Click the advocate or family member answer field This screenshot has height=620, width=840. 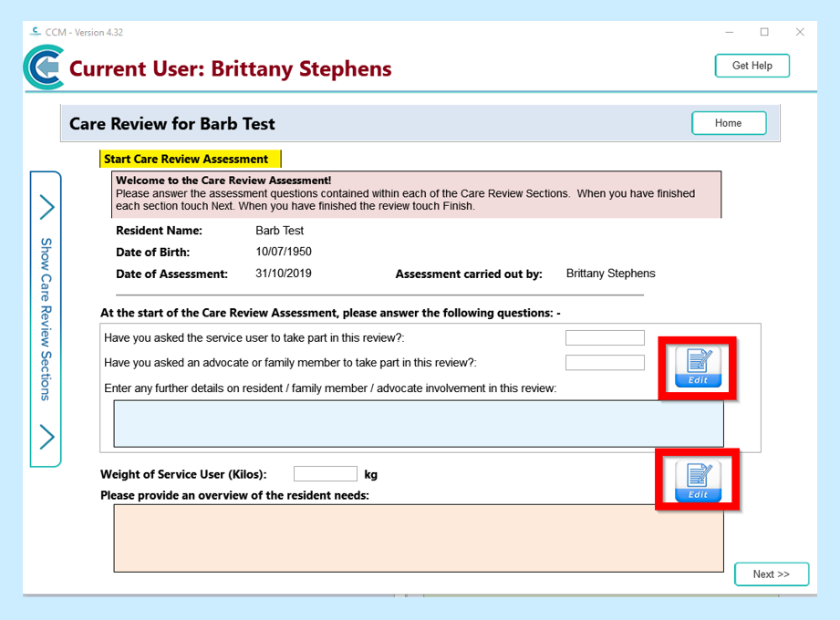tap(605, 363)
